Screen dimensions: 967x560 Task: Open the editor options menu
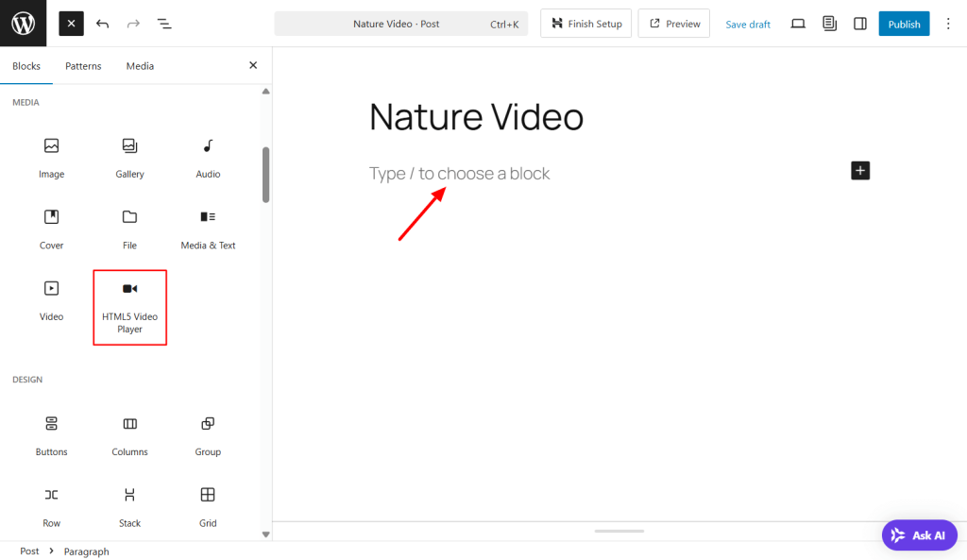(948, 23)
